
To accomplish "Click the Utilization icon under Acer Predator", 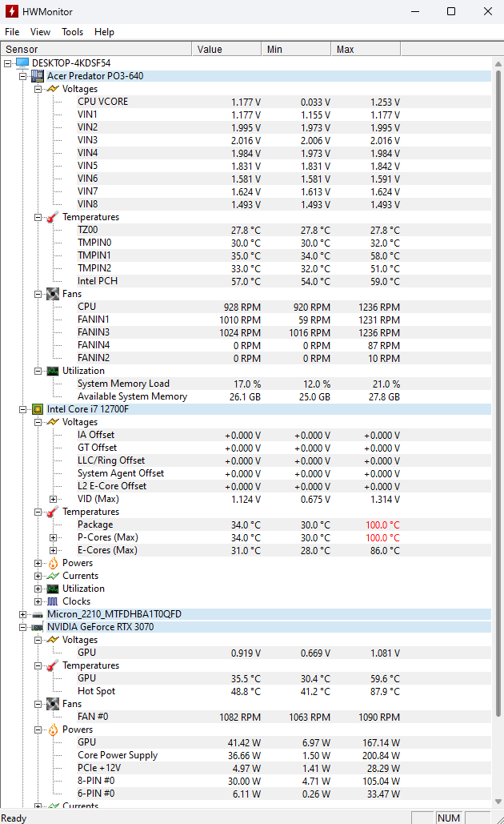I will (x=53, y=371).
